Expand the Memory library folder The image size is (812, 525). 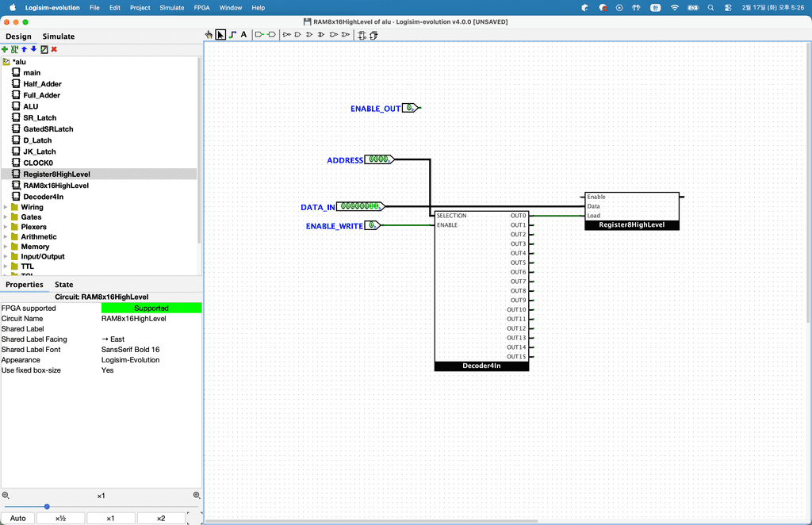click(6, 247)
